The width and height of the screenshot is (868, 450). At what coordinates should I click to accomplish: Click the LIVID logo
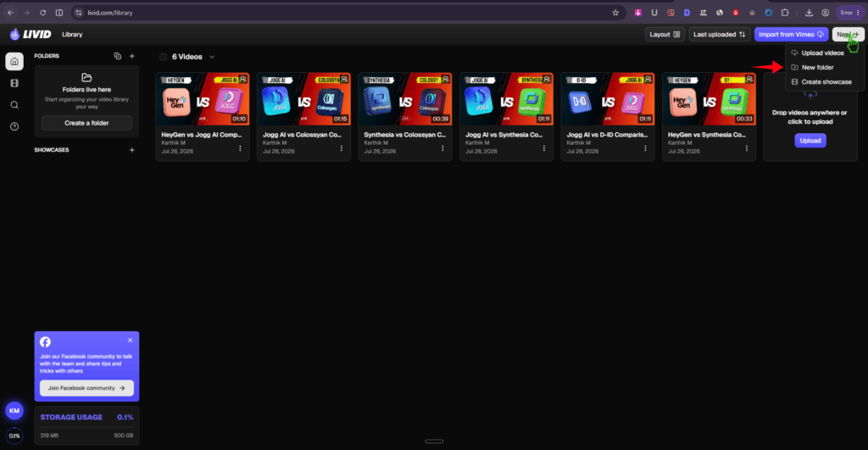click(x=31, y=34)
